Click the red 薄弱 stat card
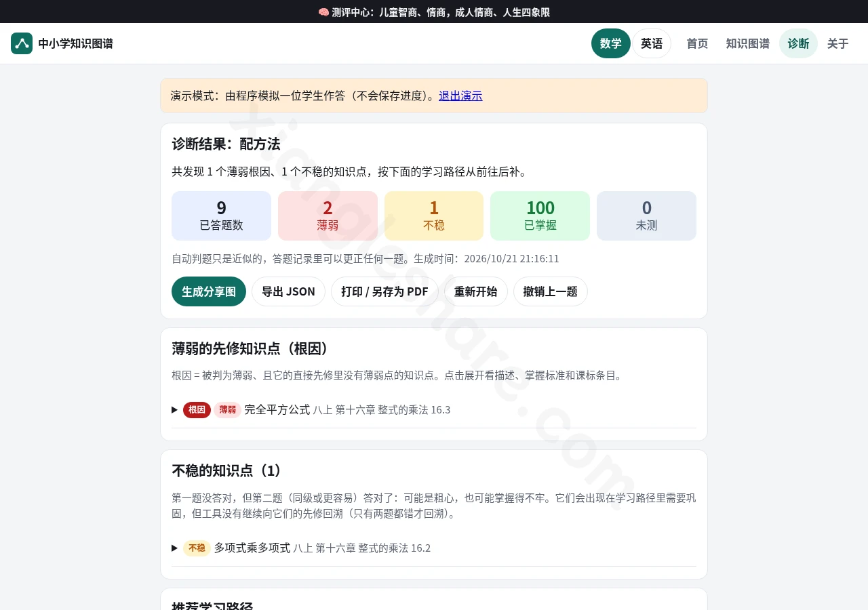868x610 pixels. tap(328, 216)
